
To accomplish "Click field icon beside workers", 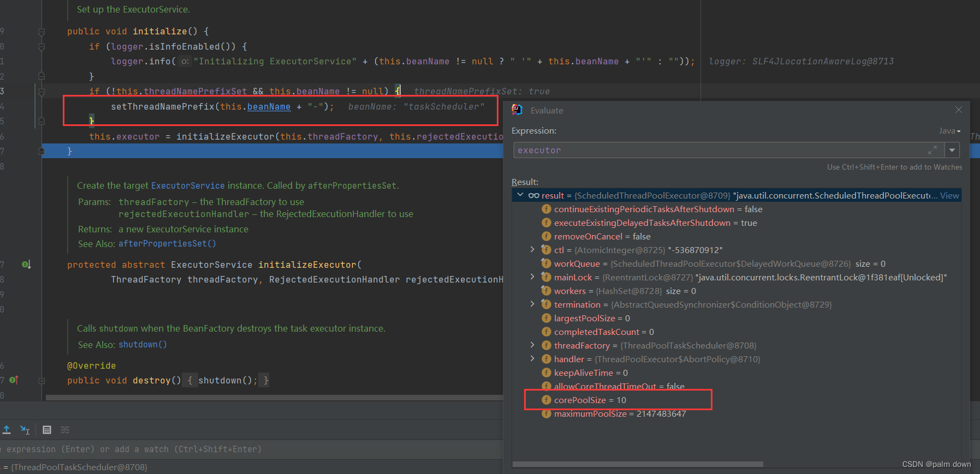I will pyautogui.click(x=546, y=291).
